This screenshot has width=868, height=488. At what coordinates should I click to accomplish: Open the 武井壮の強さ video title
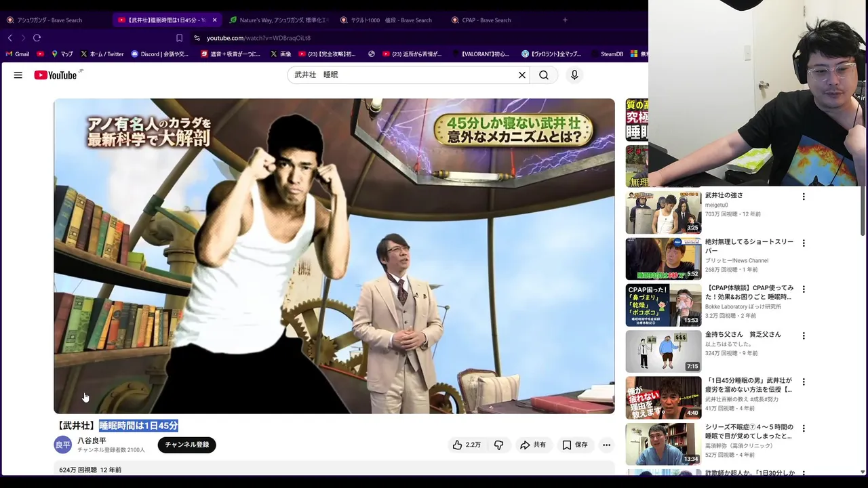[x=724, y=195]
